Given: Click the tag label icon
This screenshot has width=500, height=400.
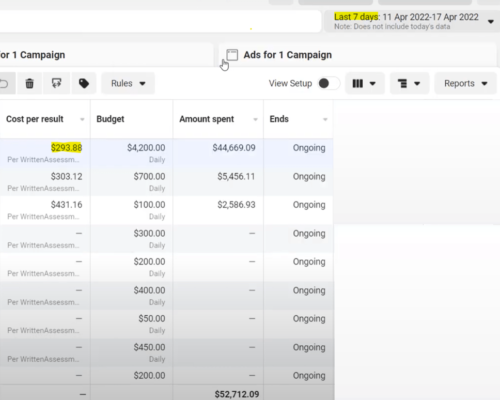Looking at the screenshot, I should point(84,83).
